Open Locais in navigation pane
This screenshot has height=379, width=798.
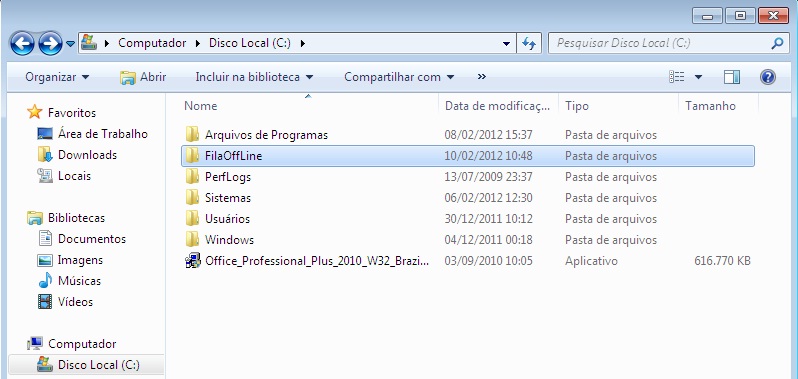point(74,176)
